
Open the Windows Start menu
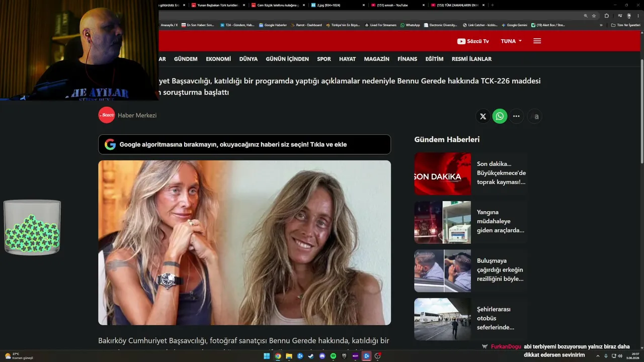pyautogui.click(x=267, y=356)
